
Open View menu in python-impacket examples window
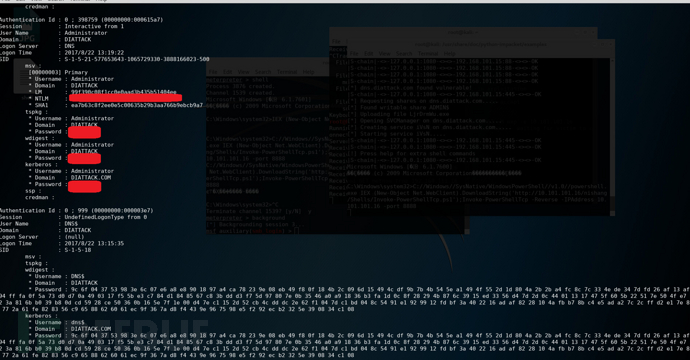[x=385, y=53]
